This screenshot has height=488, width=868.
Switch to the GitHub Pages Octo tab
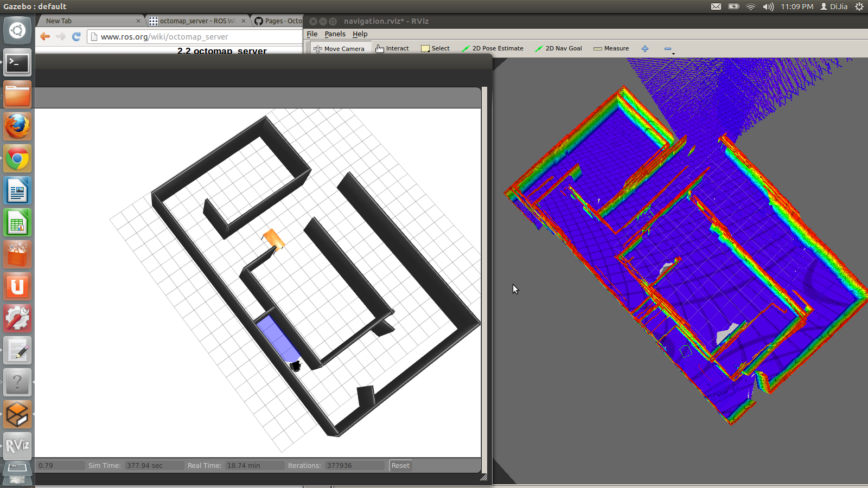point(278,21)
